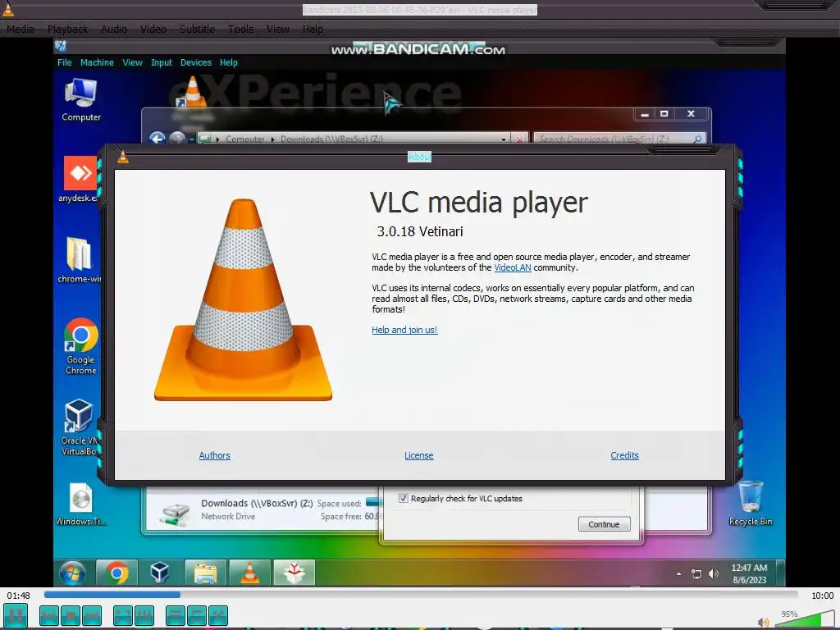Toggle Regularly check for VLC updates checkbox

[403, 498]
